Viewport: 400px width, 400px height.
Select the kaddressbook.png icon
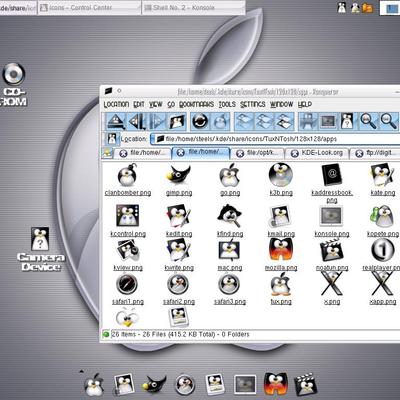coord(332,175)
